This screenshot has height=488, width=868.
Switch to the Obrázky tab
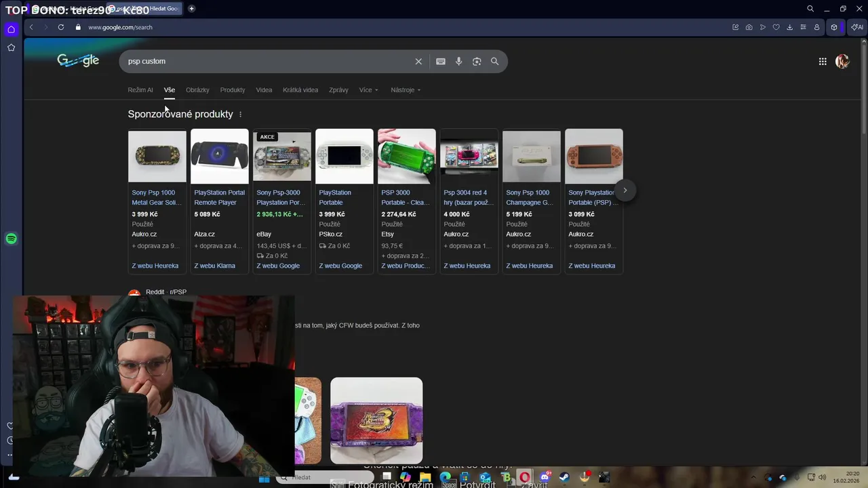pos(197,90)
